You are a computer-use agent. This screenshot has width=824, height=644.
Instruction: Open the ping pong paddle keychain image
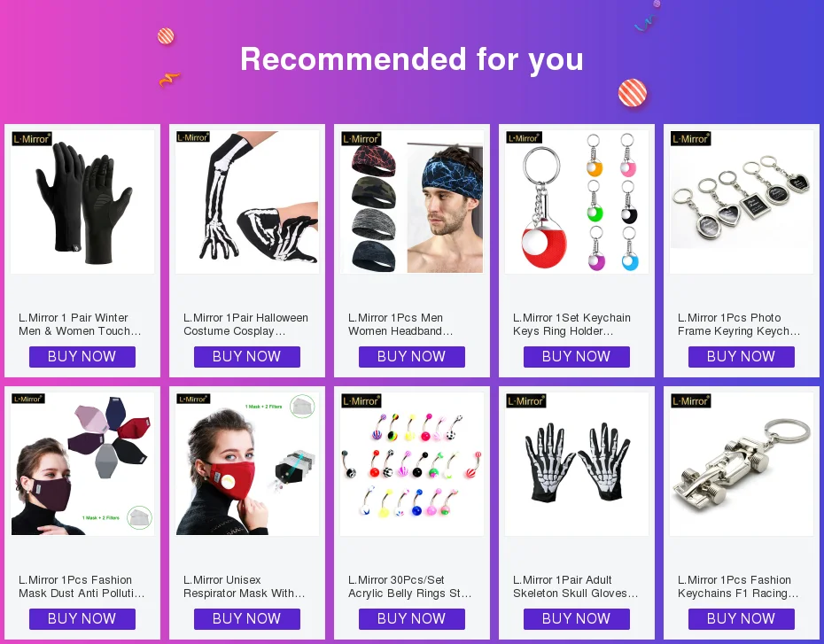click(577, 202)
